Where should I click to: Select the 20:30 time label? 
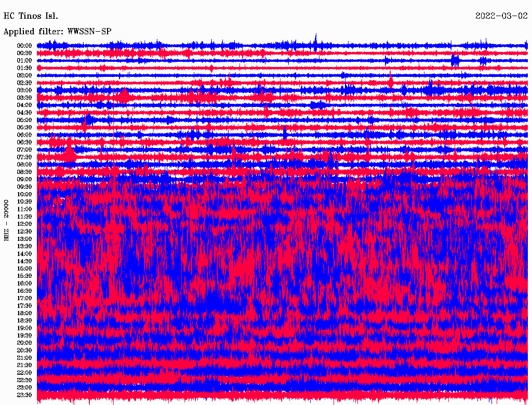(24, 350)
